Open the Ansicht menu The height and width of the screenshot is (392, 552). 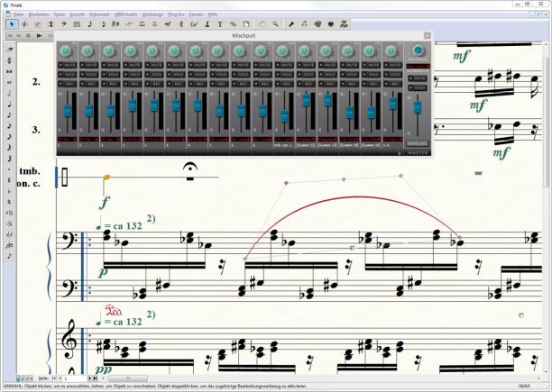tap(77, 14)
